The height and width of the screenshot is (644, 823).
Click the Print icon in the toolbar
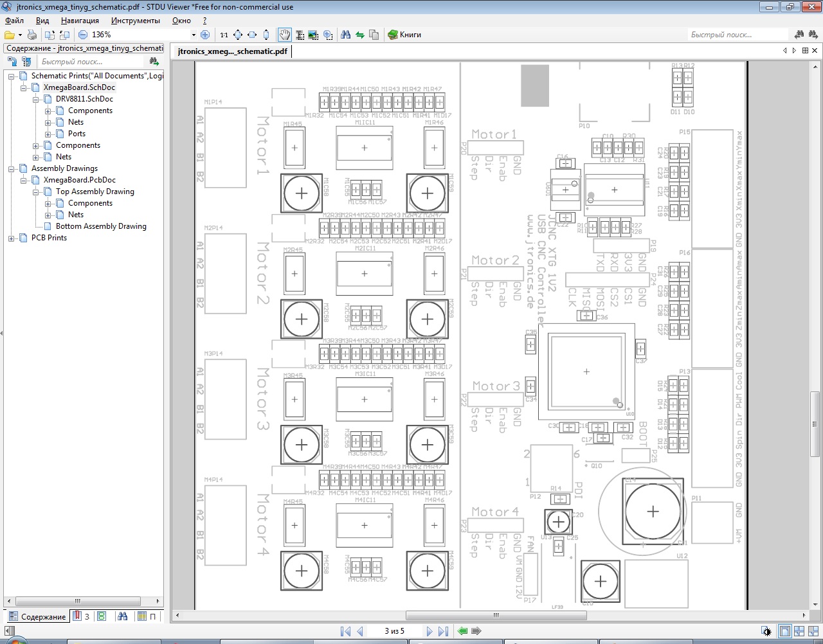click(x=32, y=35)
